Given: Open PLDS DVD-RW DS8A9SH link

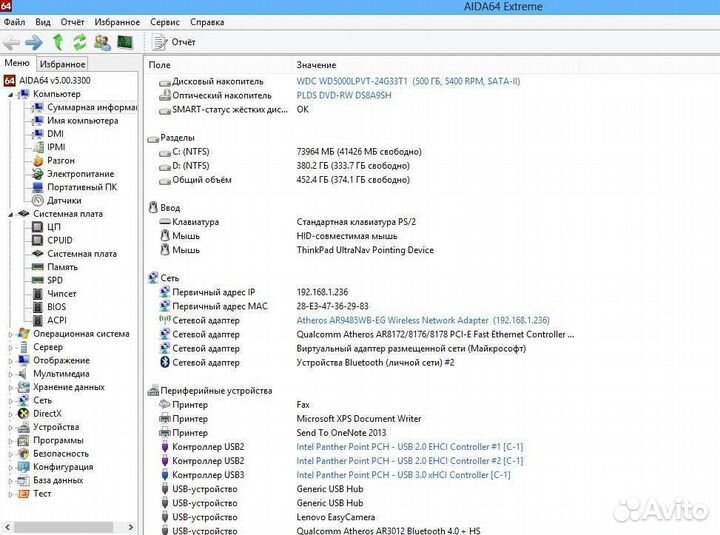Looking at the screenshot, I should pyautogui.click(x=344, y=96).
